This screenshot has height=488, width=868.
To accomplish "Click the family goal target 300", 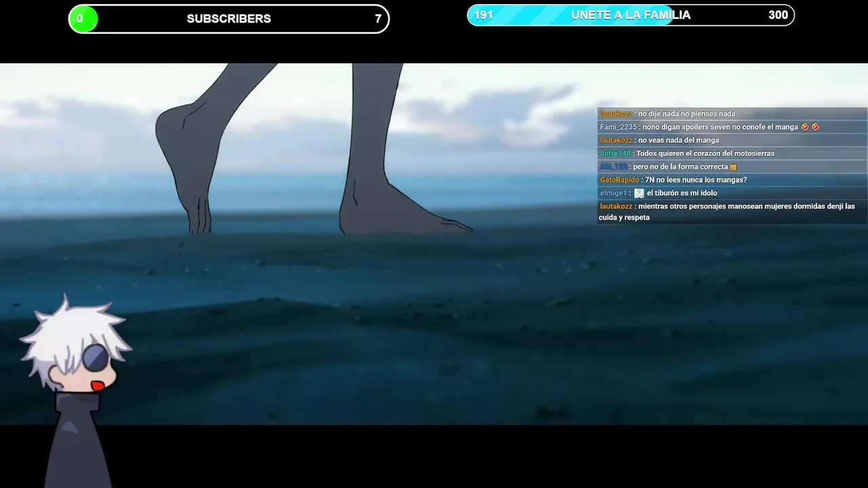I will [x=778, y=15].
